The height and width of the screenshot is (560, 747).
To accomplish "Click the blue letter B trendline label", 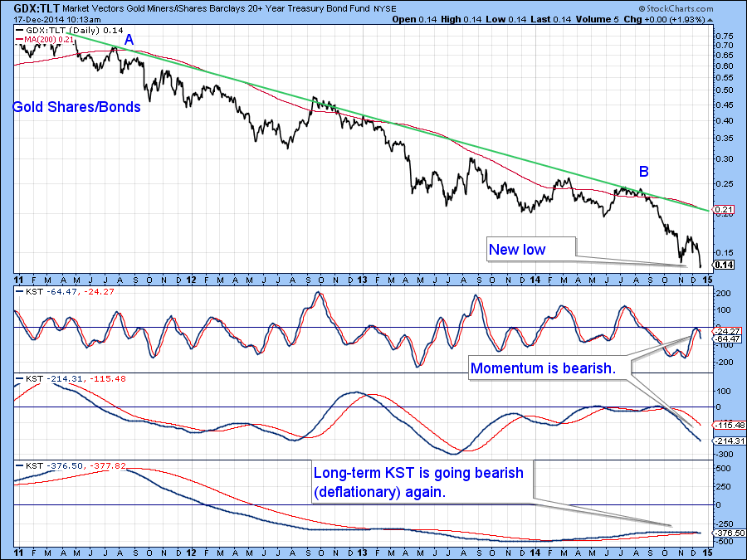I will coord(643,172).
